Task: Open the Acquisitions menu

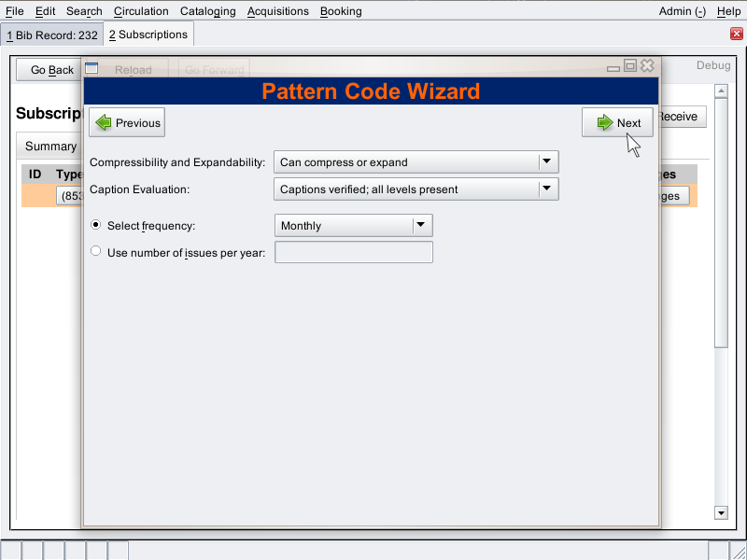Action: 277,11
